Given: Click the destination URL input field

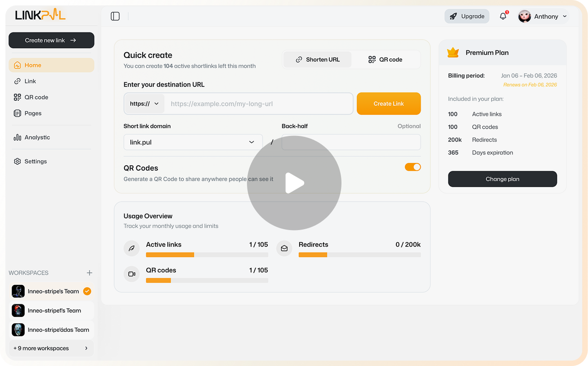Looking at the screenshot, I should point(259,104).
